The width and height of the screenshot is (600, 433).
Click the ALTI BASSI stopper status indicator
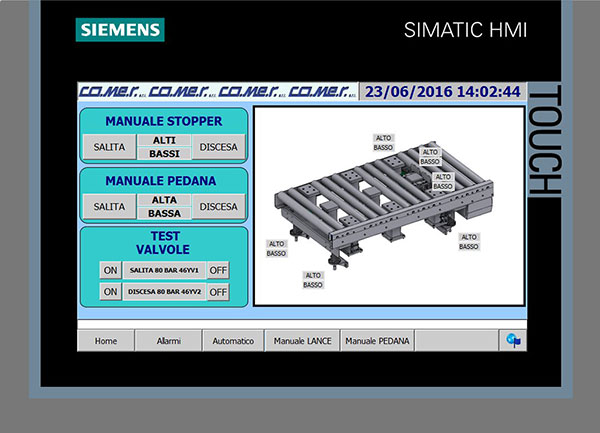[x=164, y=147]
